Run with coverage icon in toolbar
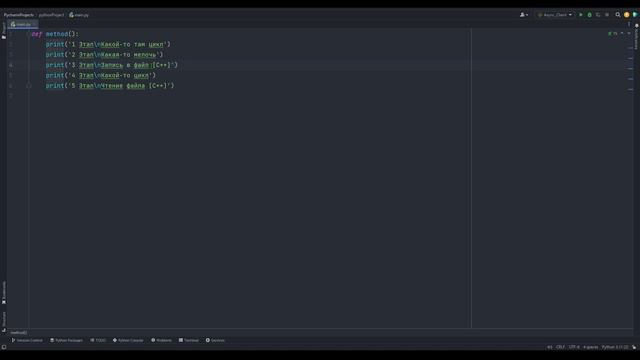The width and height of the screenshot is (640, 360). click(x=598, y=15)
